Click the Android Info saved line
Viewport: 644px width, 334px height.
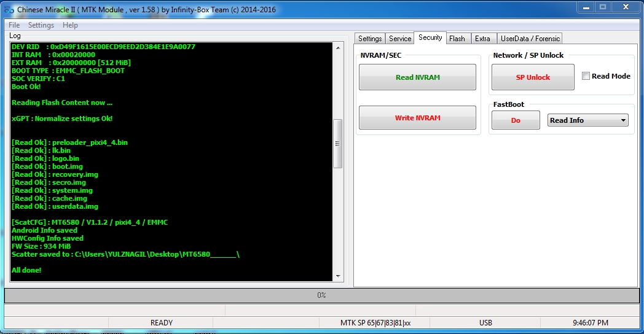[44, 231]
